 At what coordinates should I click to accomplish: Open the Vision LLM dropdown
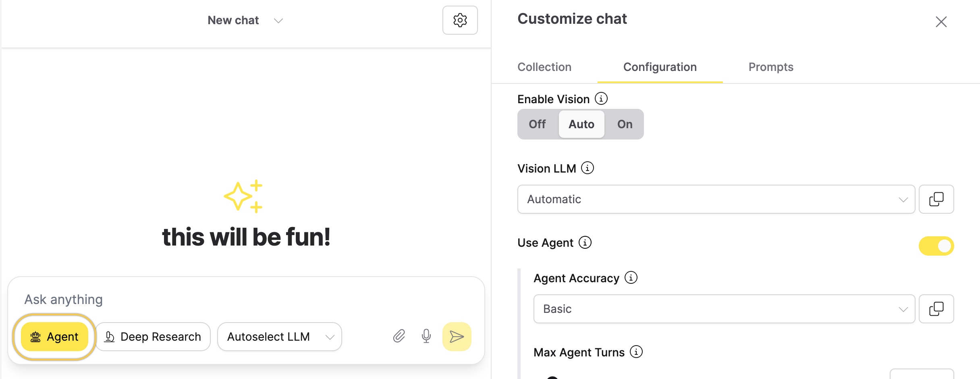pos(716,199)
